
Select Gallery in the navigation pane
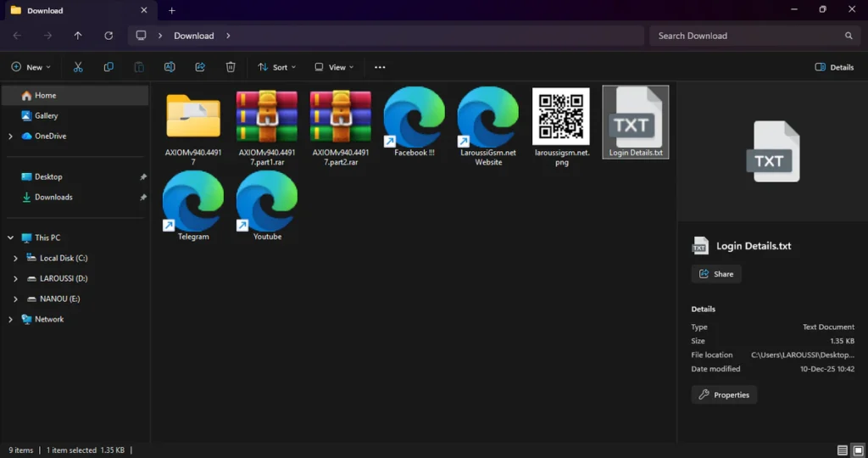[x=46, y=115]
